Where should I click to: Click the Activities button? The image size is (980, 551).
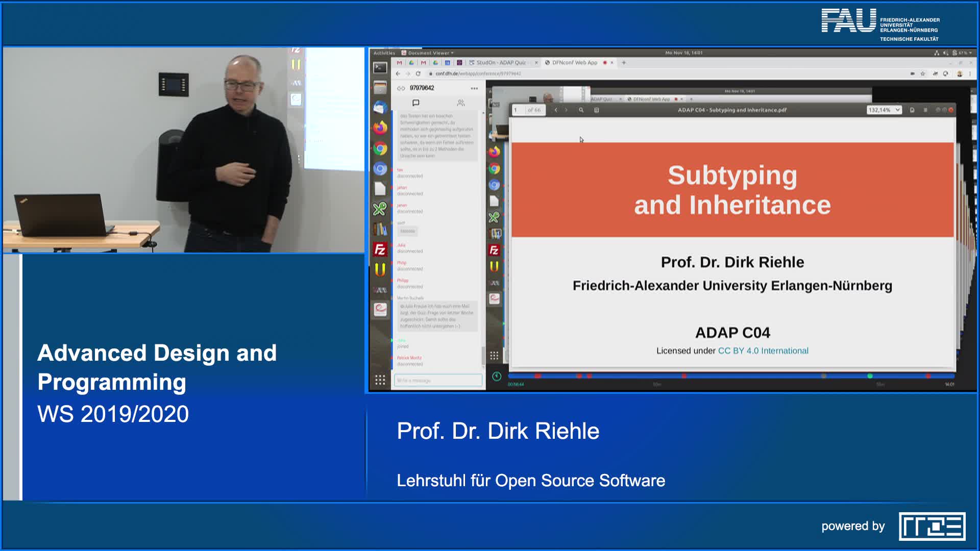coord(384,53)
